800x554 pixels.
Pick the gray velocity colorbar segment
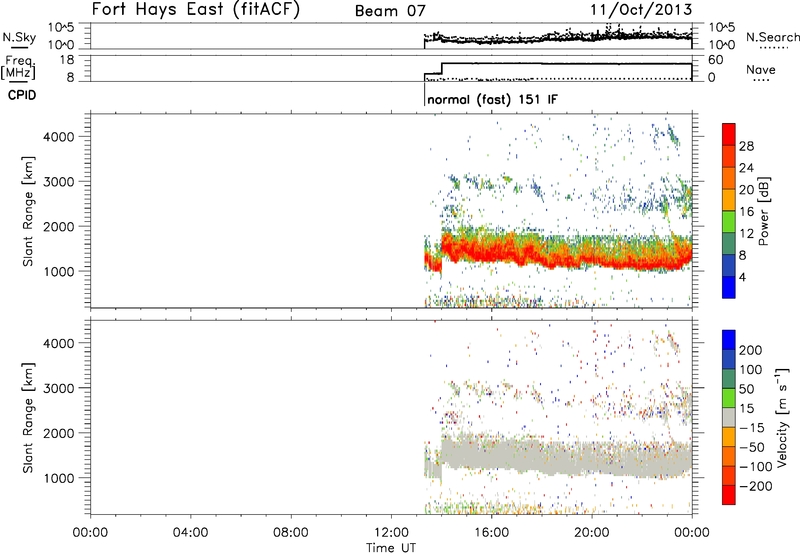coord(729,417)
